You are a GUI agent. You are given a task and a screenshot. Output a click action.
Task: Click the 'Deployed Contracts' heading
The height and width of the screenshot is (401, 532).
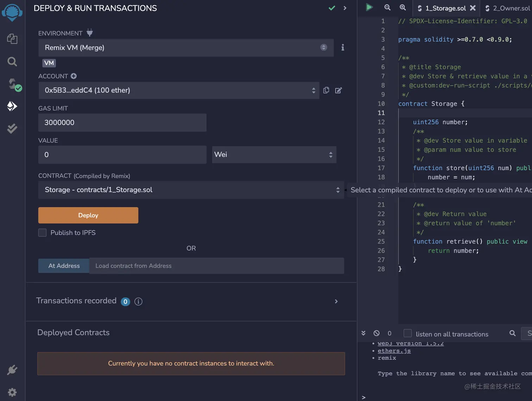click(x=74, y=332)
